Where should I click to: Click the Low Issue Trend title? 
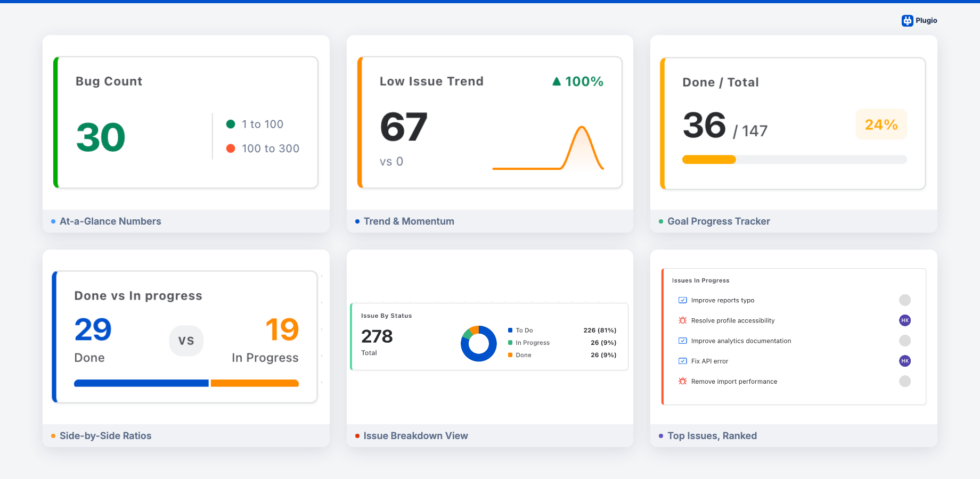click(431, 81)
